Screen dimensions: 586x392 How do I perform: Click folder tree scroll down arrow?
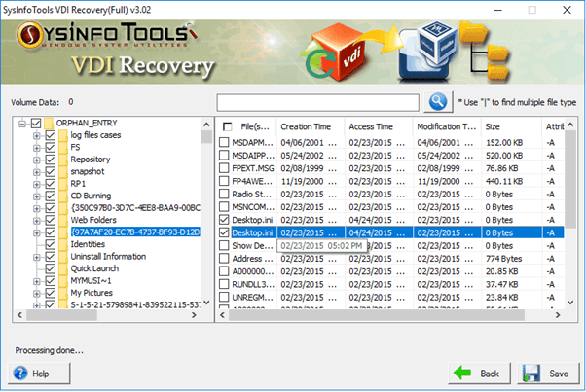pos(206,303)
